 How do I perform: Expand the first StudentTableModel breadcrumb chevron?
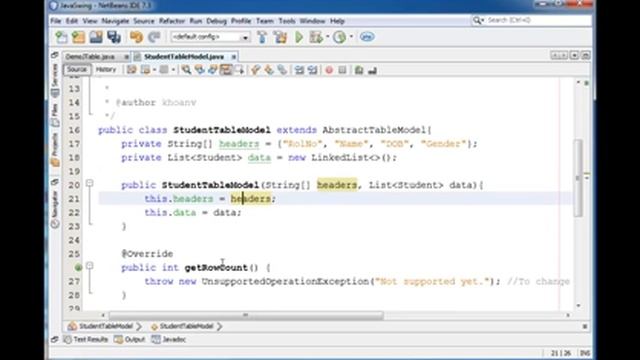tap(139, 326)
